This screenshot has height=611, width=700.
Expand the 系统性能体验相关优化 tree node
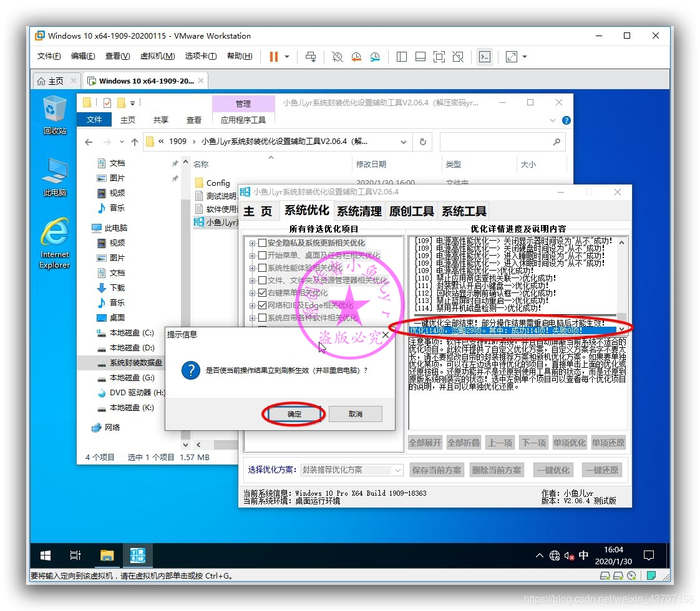252,269
